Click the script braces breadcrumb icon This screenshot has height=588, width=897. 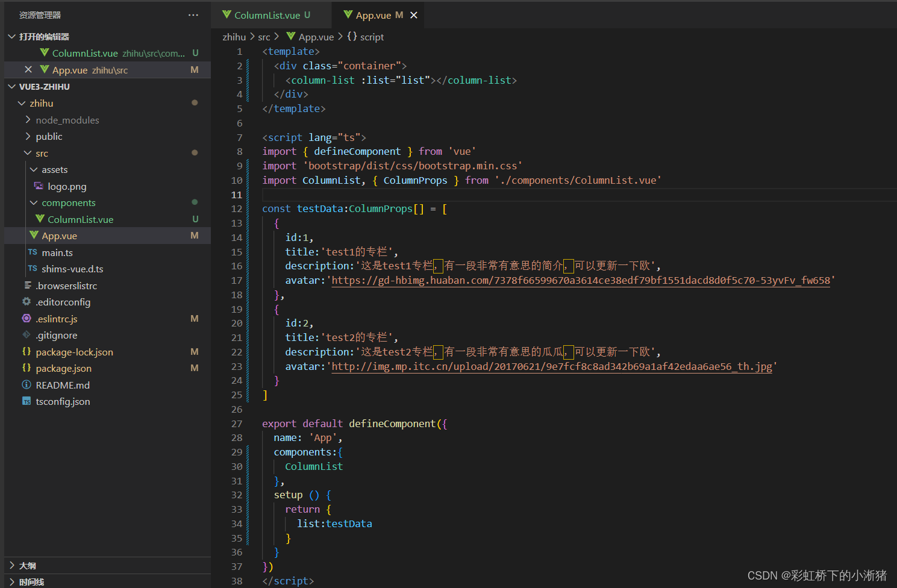click(352, 36)
